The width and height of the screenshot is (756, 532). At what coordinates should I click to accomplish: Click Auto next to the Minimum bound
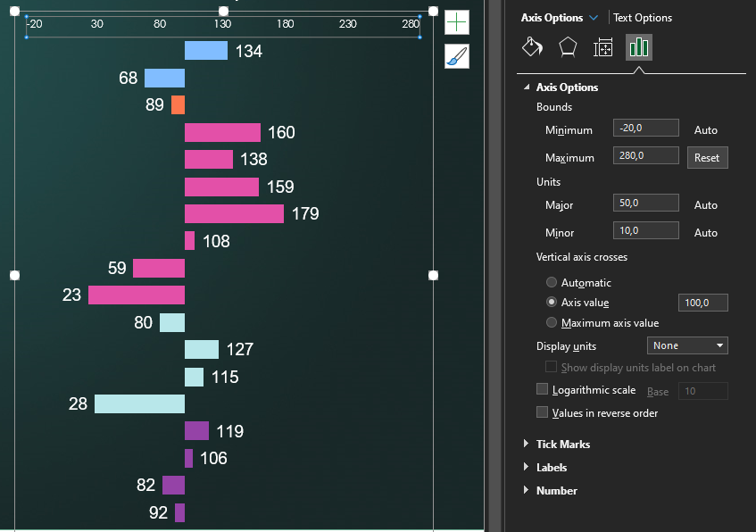tap(705, 129)
